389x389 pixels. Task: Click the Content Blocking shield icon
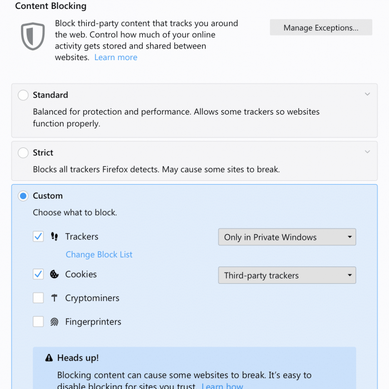(33, 36)
